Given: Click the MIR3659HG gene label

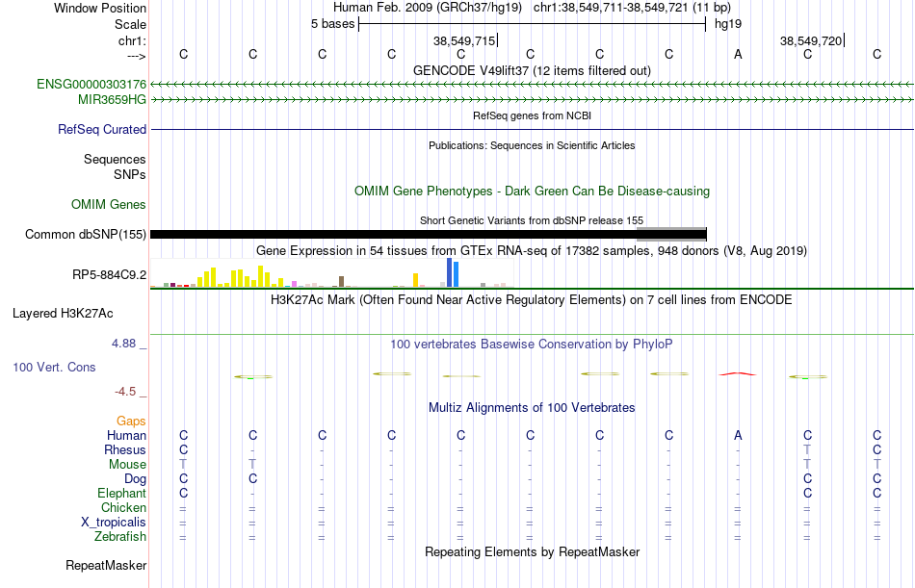Looking at the screenshot, I should (x=112, y=100).
